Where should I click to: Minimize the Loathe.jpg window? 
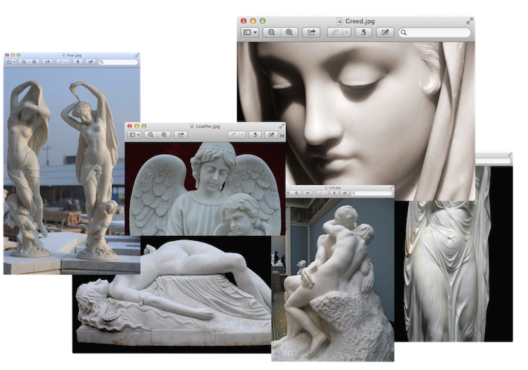(x=137, y=126)
